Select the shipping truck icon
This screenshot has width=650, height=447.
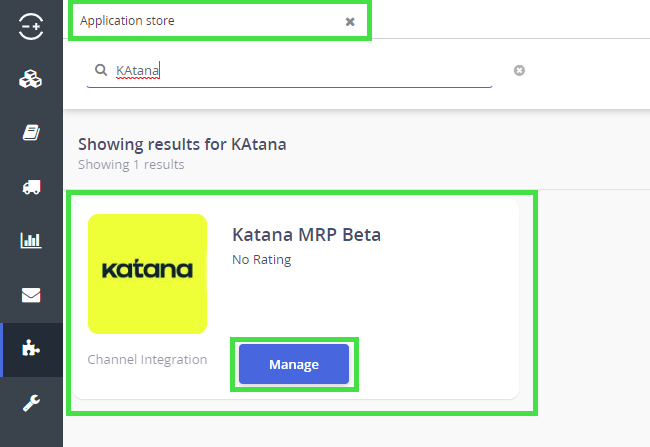click(31, 187)
